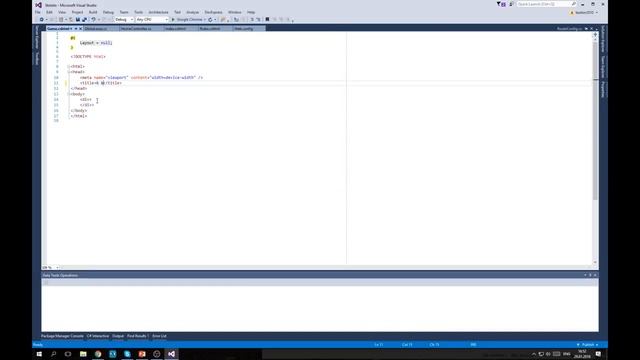Click the DOCTYPE html code line
640x360 pixels.
(x=88, y=56)
